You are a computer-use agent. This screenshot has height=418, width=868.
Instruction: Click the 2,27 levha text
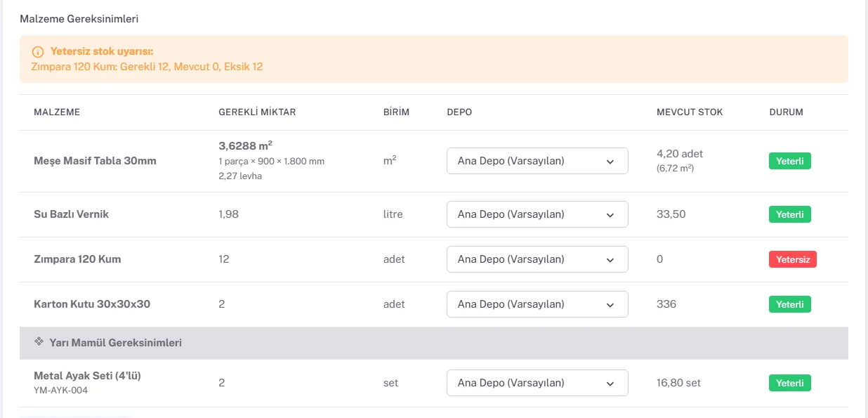pos(240,176)
